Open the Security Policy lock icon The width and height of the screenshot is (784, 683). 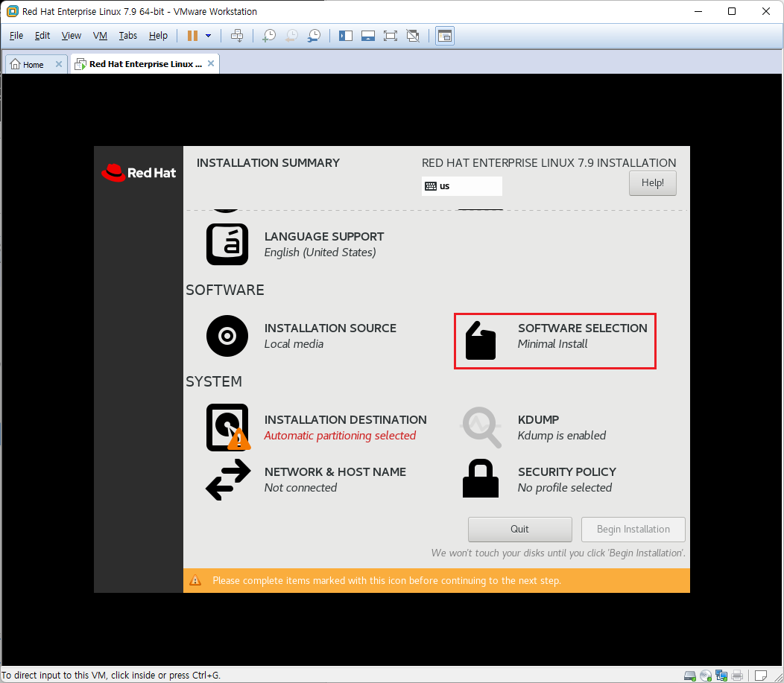tap(481, 478)
